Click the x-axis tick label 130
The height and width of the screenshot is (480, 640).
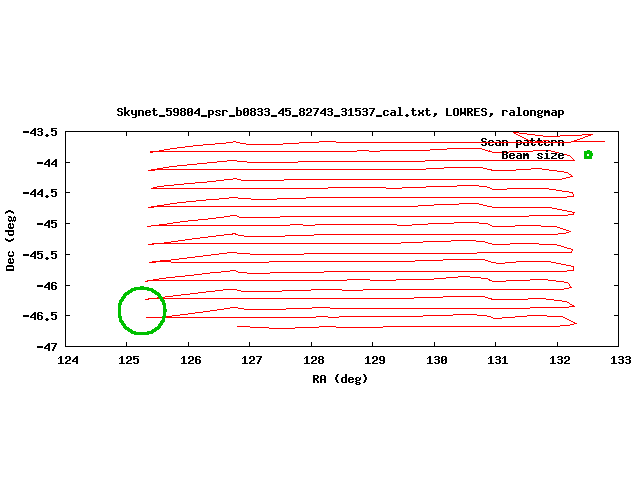[436, 360]
